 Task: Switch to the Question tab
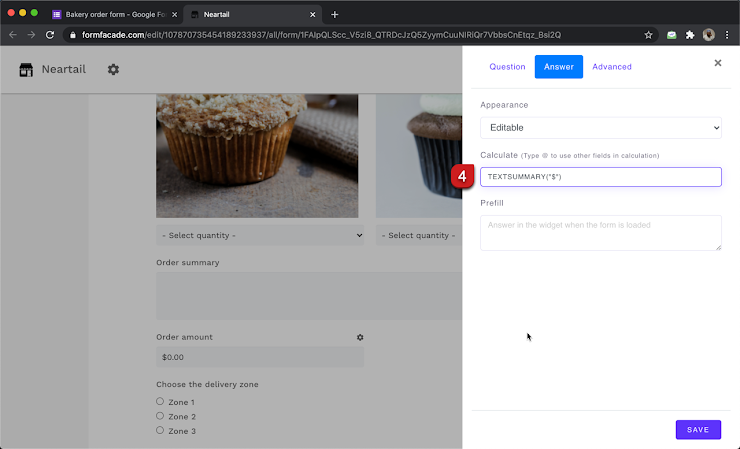pos(507,67)
